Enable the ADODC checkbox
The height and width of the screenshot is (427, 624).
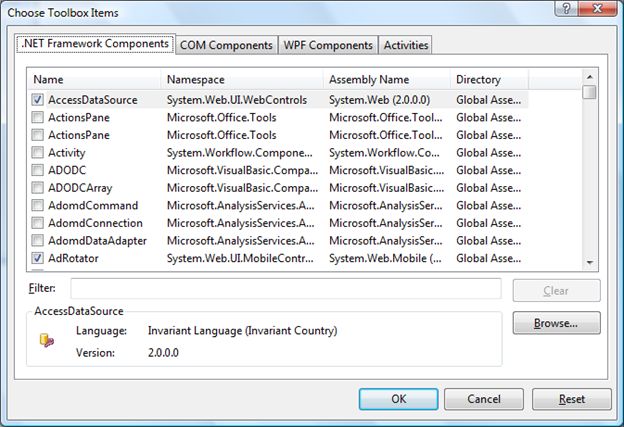click(37, 170)
